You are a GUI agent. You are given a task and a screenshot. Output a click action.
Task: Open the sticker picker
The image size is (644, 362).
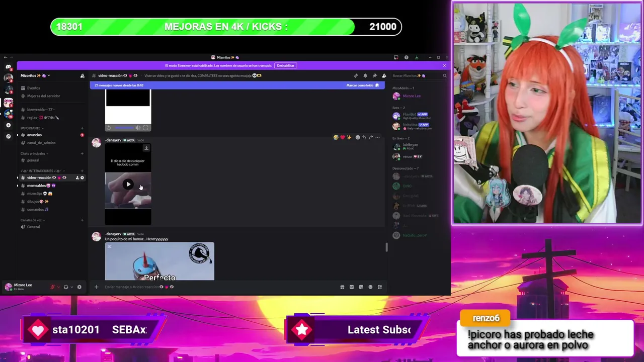361,287
